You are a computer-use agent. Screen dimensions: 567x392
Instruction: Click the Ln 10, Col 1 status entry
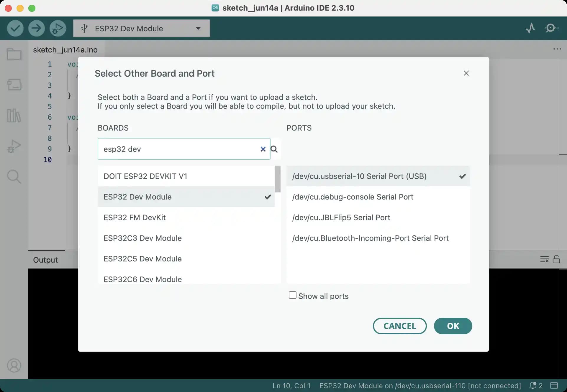pos(291,386)
